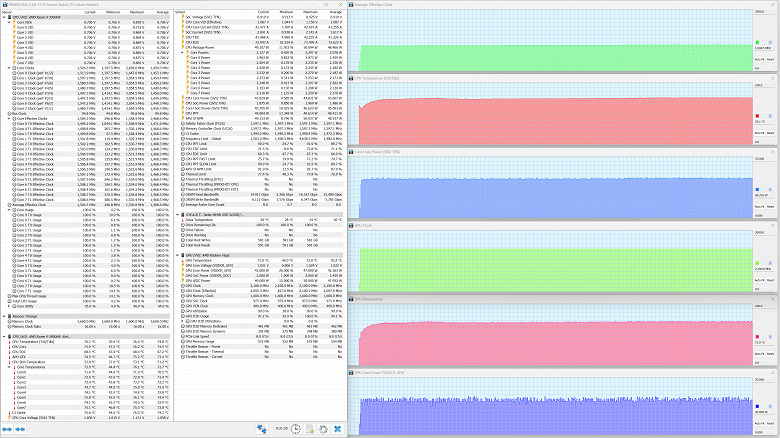Close sensor window with blue X icon
This screenshot has width=780, height=438.
(x=337, y=429)
